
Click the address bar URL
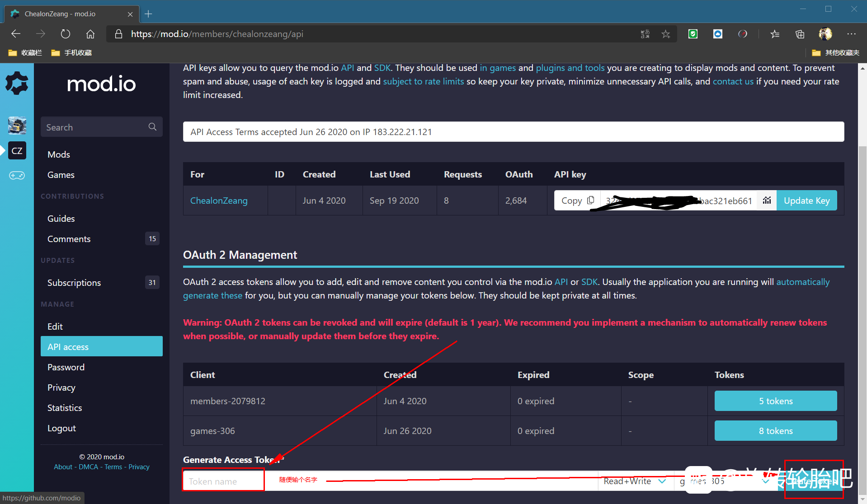coord(217,34)
